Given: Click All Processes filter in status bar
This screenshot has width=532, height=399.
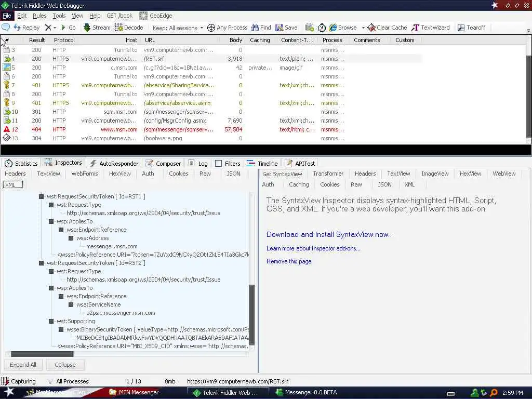Looking at the screenshot, I should [68, 381].
